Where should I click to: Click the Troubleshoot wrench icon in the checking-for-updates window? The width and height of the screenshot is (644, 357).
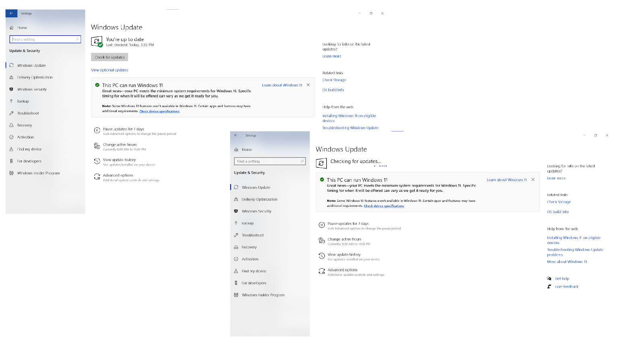coord(236,235)
